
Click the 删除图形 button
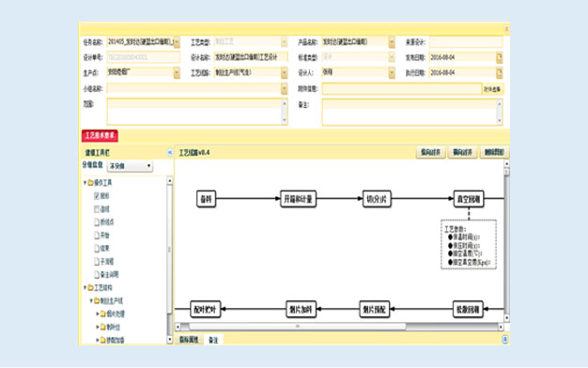pos(494,152)
